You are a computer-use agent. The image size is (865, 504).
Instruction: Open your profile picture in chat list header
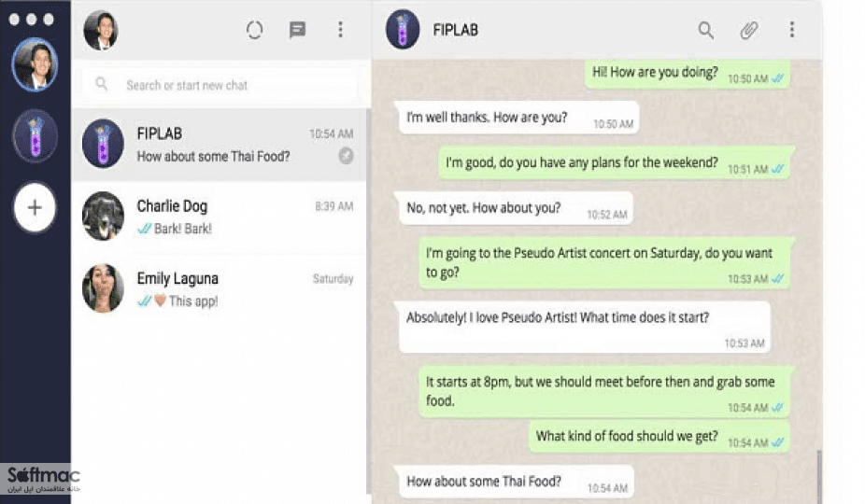tap(101, 30)
